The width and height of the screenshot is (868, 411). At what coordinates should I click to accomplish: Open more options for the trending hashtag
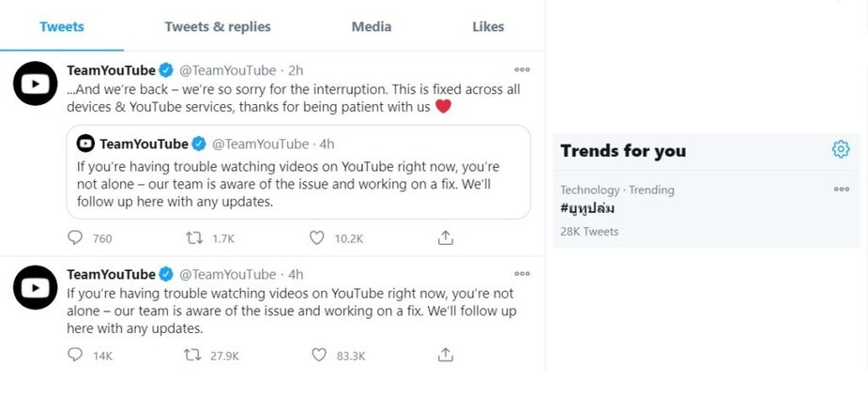(x=842, y=189)
